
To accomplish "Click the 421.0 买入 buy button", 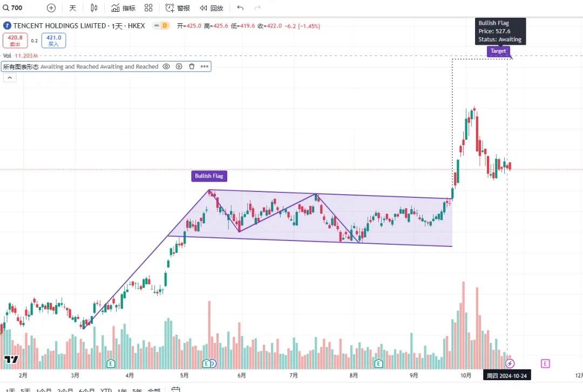I will click(x=53, y=40).
